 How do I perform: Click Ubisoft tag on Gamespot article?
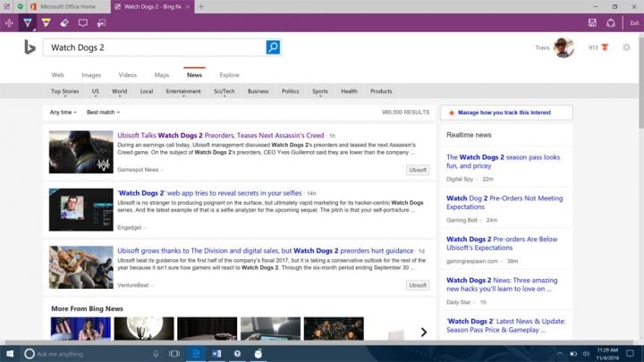point(418,170)
